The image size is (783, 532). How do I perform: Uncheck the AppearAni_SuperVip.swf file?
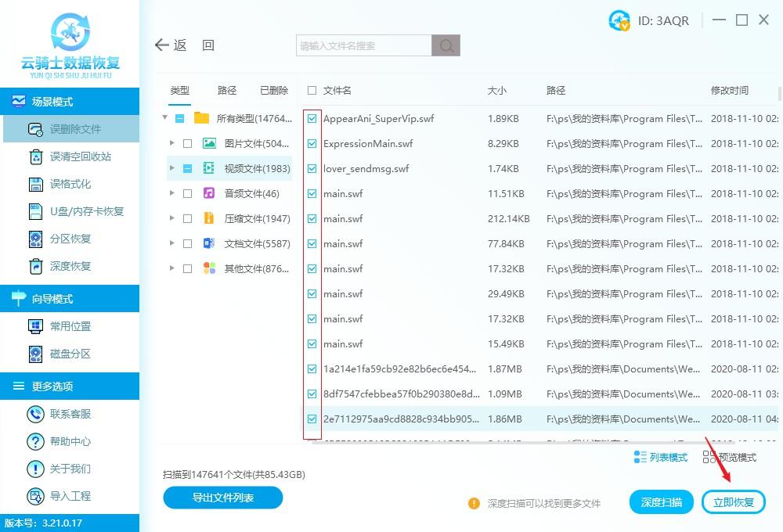[312, 118]
